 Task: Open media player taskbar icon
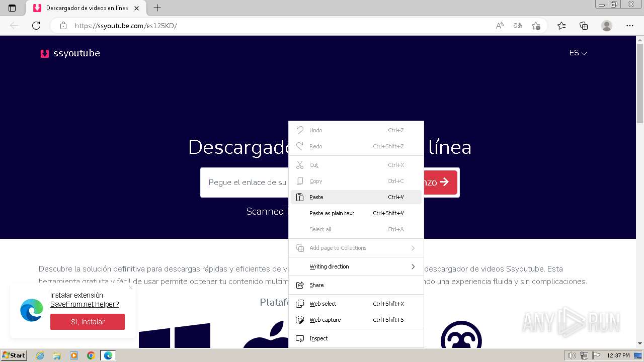74,355
